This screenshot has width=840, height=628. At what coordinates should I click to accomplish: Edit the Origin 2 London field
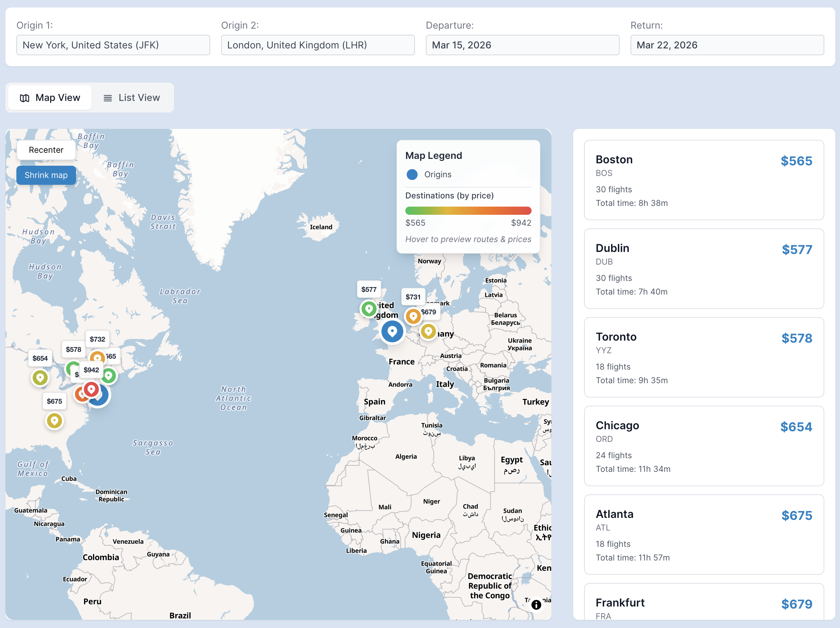pyautogui.click(x=318, y=45)
